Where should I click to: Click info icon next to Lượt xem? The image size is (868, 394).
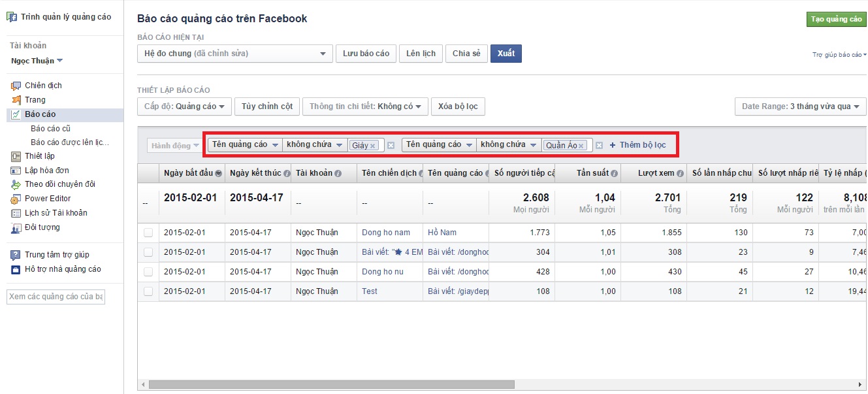point(681,173)
